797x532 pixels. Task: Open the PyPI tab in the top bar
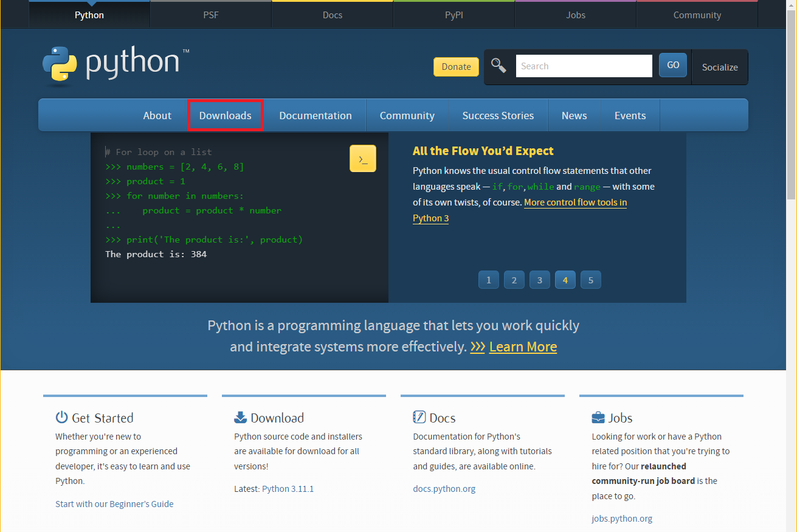tap(454, 15)
